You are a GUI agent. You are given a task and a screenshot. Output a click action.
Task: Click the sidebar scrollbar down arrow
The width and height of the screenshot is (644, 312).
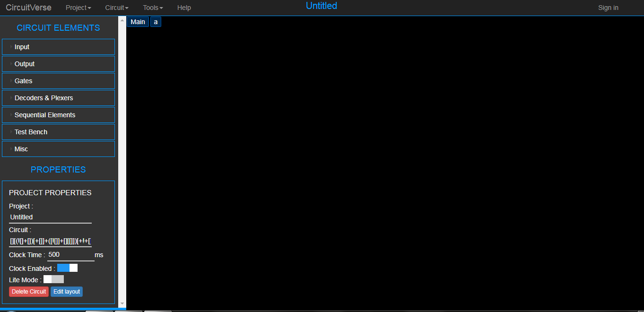tap(122, 303)
